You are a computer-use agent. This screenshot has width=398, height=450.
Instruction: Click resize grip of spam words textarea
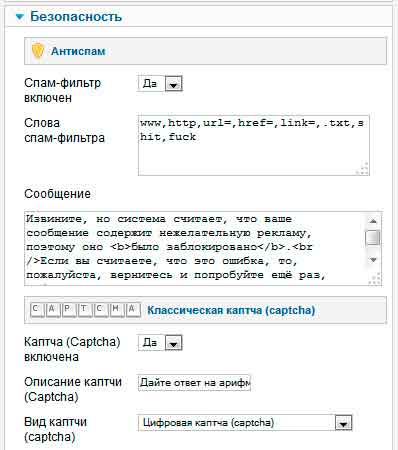[362, 169]
